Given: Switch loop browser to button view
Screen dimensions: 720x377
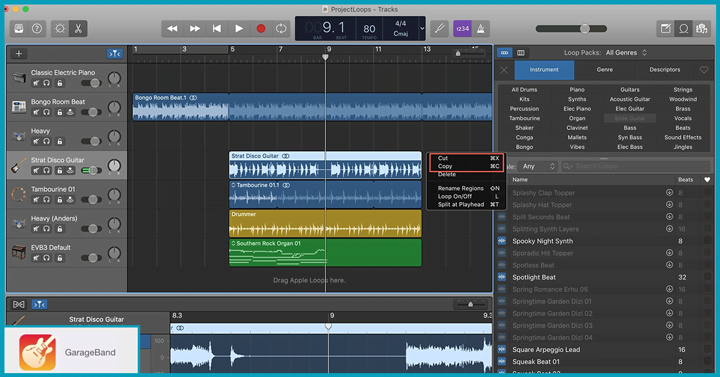Looking at the screenshot, I should [x=505, y=53].
